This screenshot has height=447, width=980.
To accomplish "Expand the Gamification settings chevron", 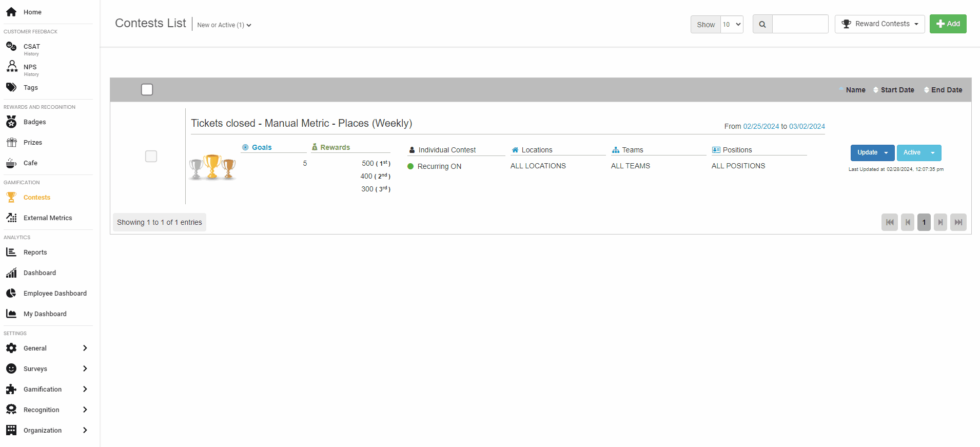I will coord(85,389).
